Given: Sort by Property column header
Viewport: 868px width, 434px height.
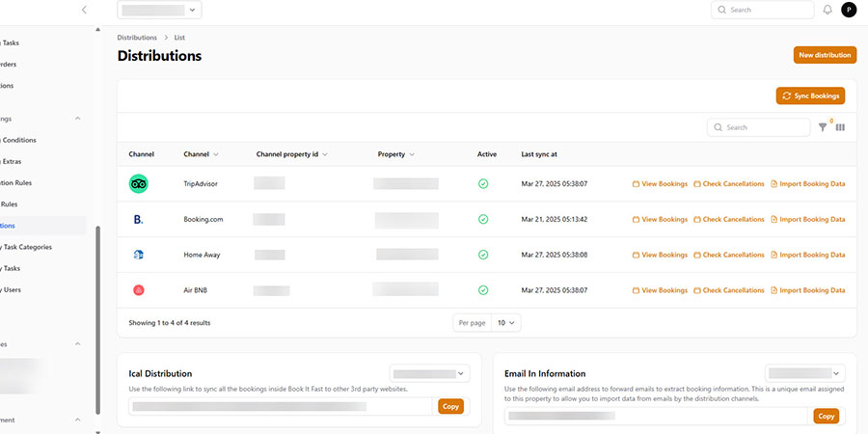Looking at the screenshot, I should [x=395, y=154].
